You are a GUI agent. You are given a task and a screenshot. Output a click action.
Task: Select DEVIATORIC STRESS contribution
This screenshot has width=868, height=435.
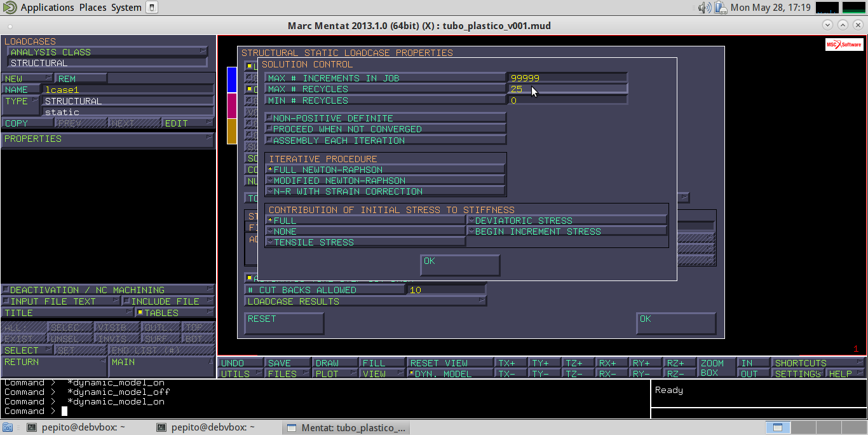tap(567, 220)
